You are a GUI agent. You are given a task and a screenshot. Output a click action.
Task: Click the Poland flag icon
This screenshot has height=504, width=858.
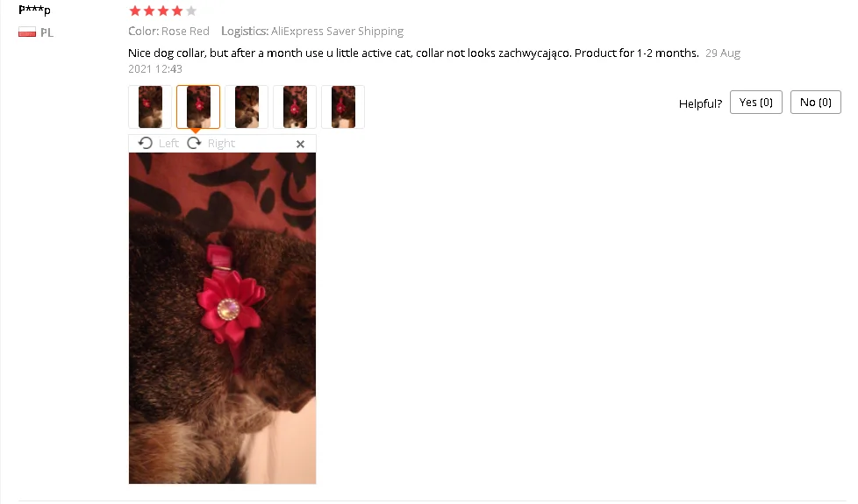[x=27, y=32]
